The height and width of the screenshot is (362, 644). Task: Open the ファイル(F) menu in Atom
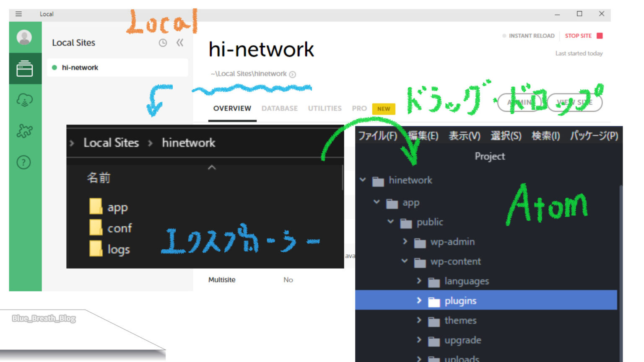pyautogui.click(x=378, y=136)
